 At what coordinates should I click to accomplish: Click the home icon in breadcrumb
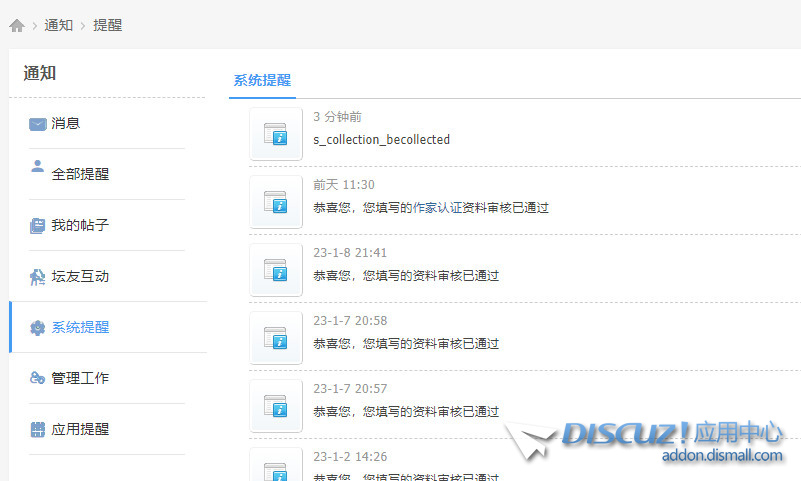[x=16, y=26]
